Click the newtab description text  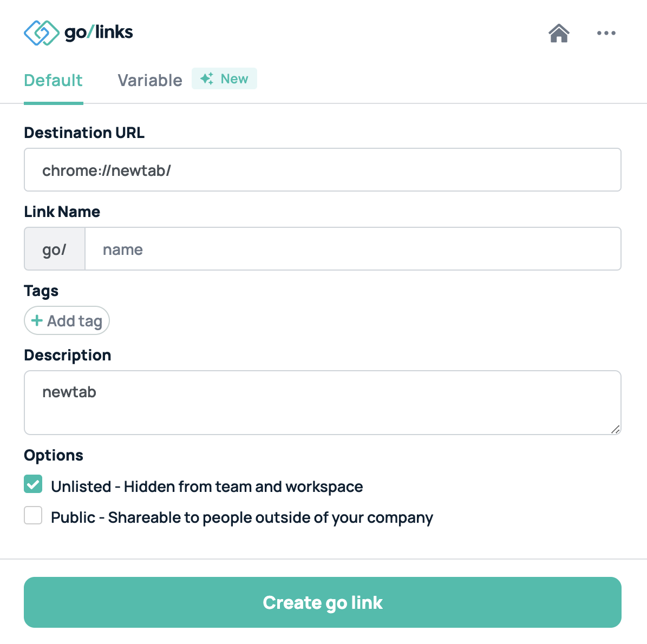tap(69, 392)
